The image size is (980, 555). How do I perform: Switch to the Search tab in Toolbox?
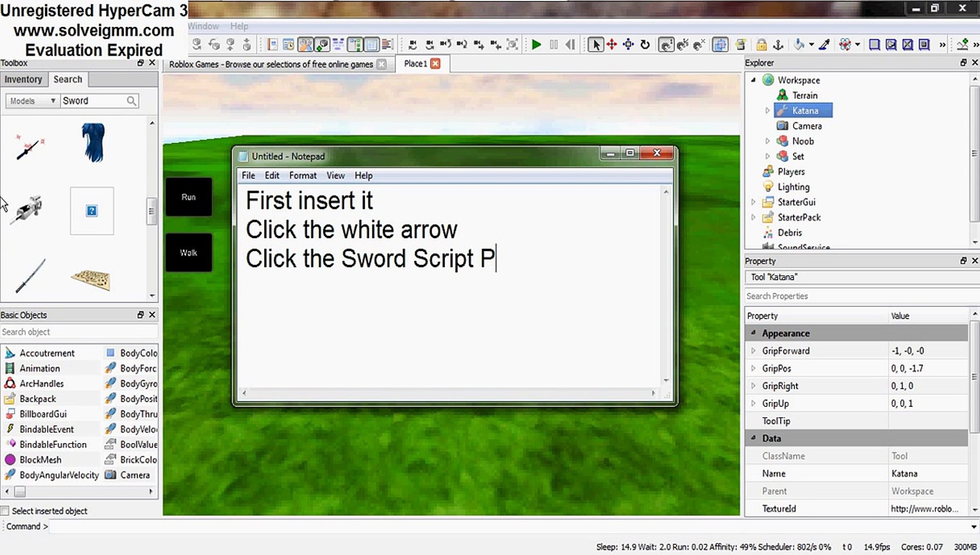pos(68,79)
